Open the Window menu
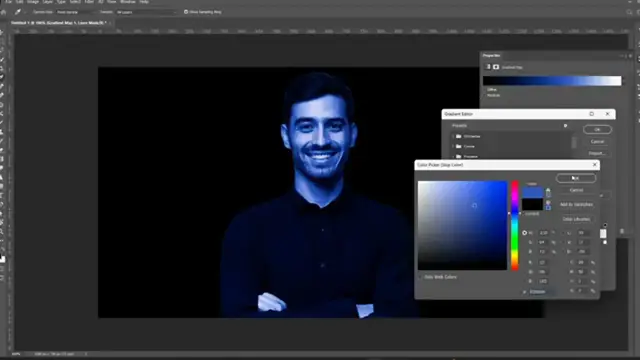Viewport: 640px width, 360px height. 128,2
